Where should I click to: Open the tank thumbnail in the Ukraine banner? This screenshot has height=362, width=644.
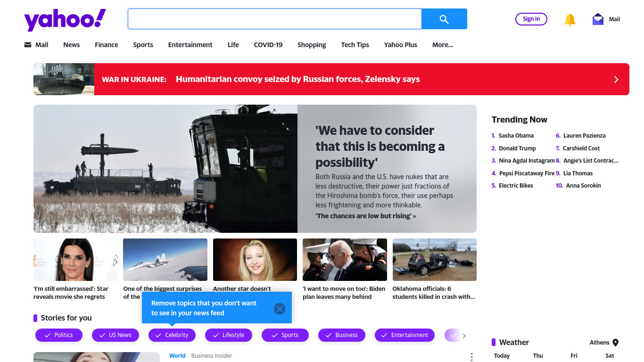pyautogui.click(x=64, y=79)
